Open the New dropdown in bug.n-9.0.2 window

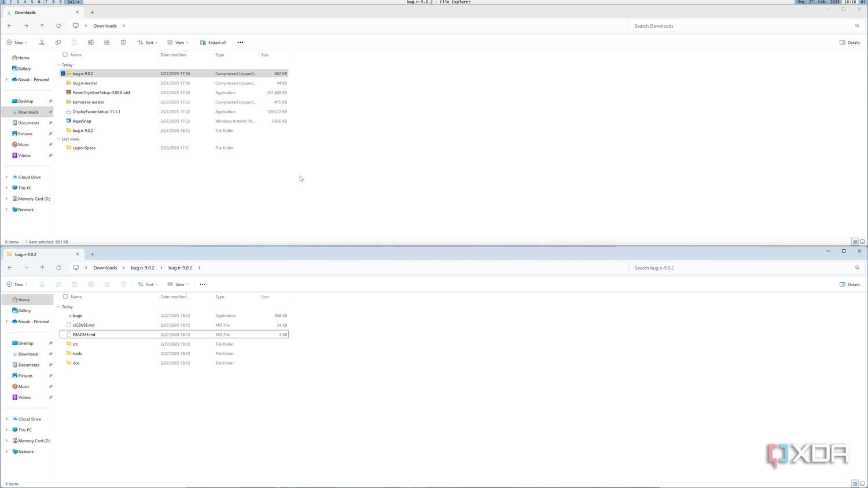point(17,284)
